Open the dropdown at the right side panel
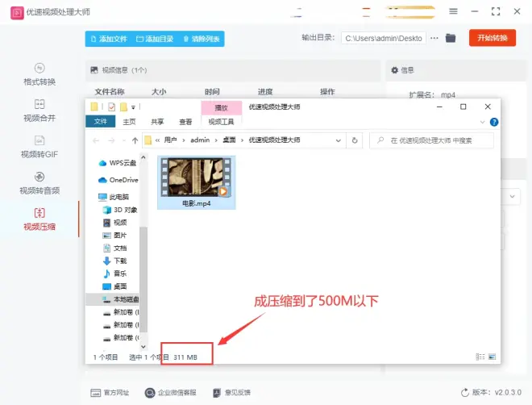The width and height of the screenshot is (532, 405). pos(512,196)
